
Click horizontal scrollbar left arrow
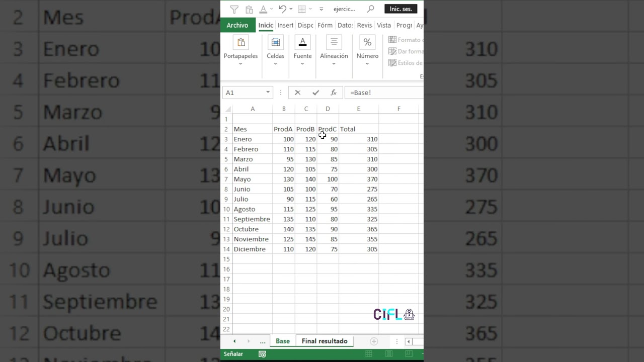[x=409, y=341]
